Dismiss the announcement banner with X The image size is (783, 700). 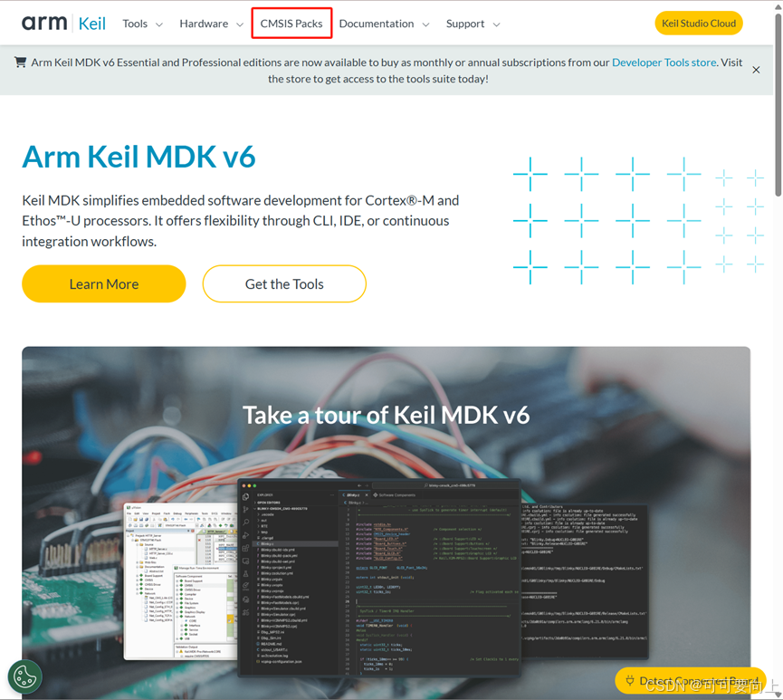click(x=756, y=70)
